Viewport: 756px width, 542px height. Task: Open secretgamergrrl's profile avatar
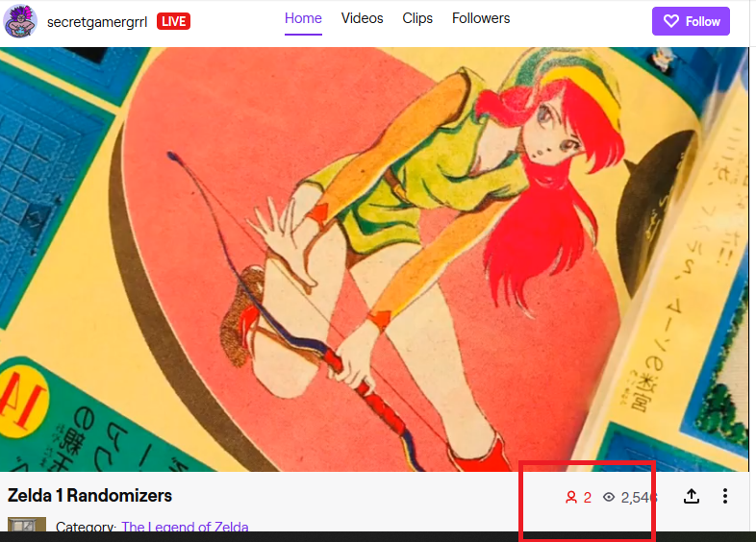pos(20,21)
